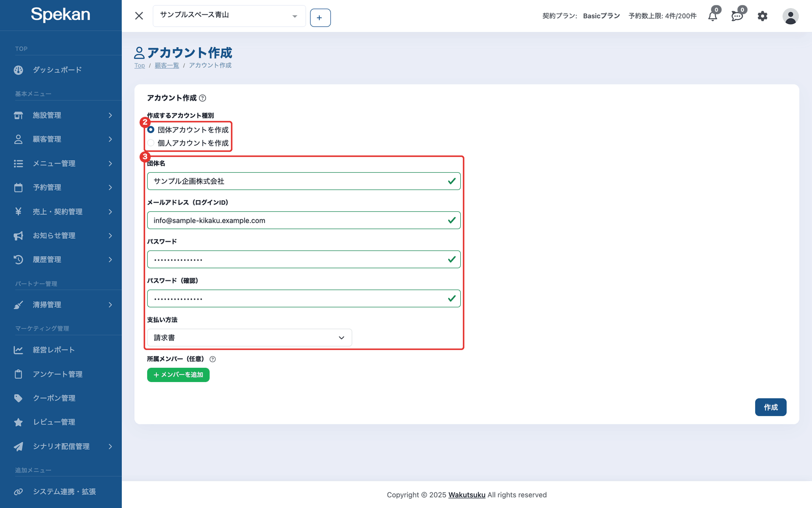Click the 履歴管理 history icon
This screenshot has width=812, height=508.
click(18, 260)
